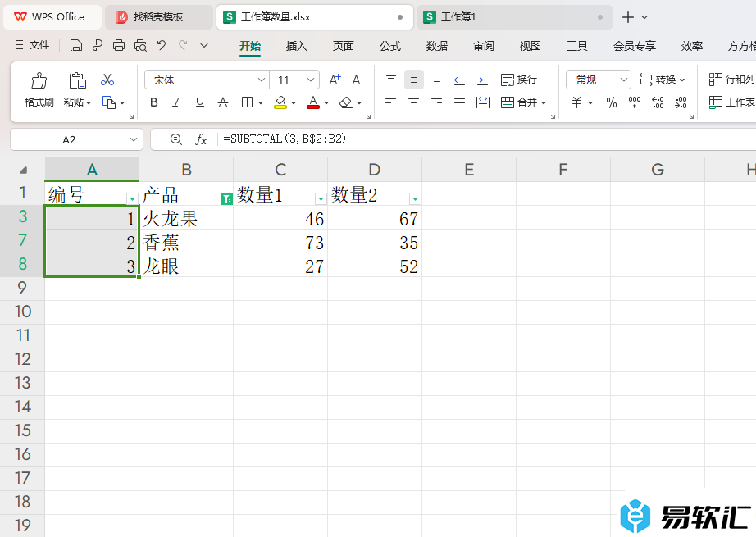Screen dimensions: 756x537
Task: Toggle wrap text (换行)
Action: (x=519, y=80)
